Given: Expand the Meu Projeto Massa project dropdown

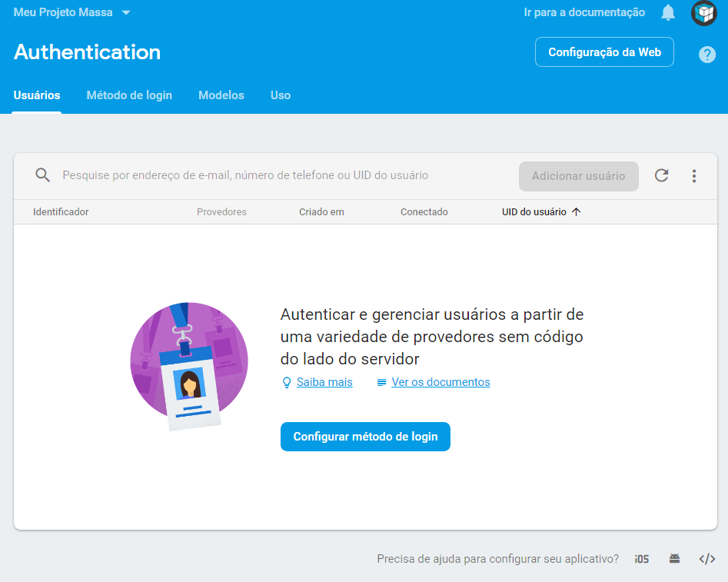Looking at the screenshot, I should (x=72, y=12).
